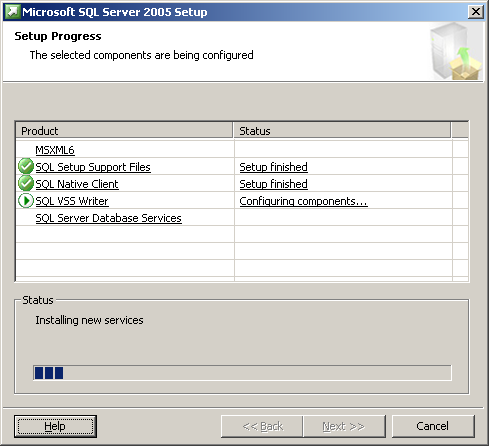Click the disabled Next button

click(344, 426)
